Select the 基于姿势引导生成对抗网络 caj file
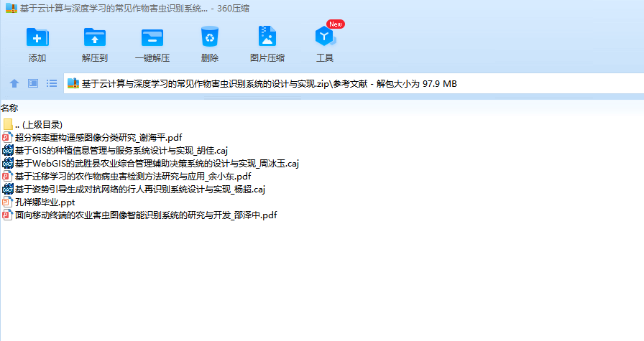The width and height of the screenshot is (644, 341). click(x=140, y=190)
